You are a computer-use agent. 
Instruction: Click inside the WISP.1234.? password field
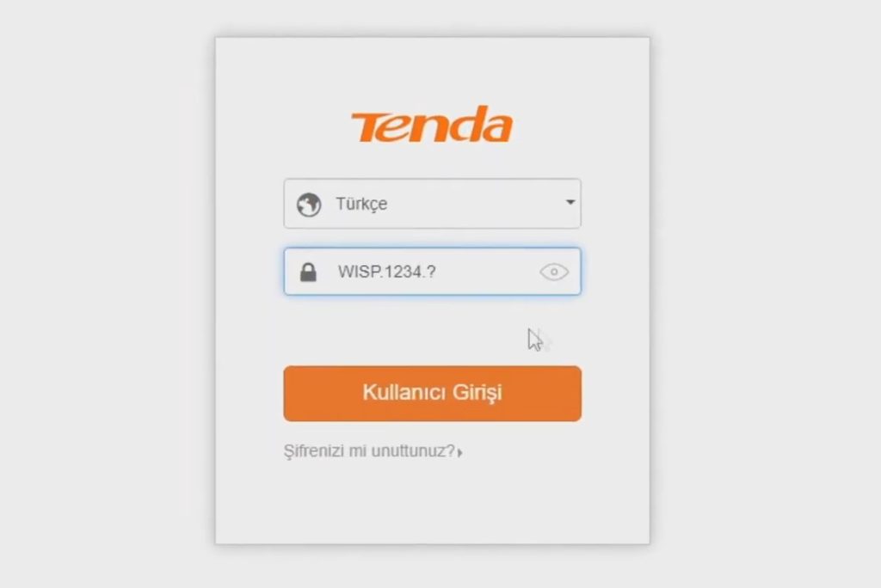[432, 272]
